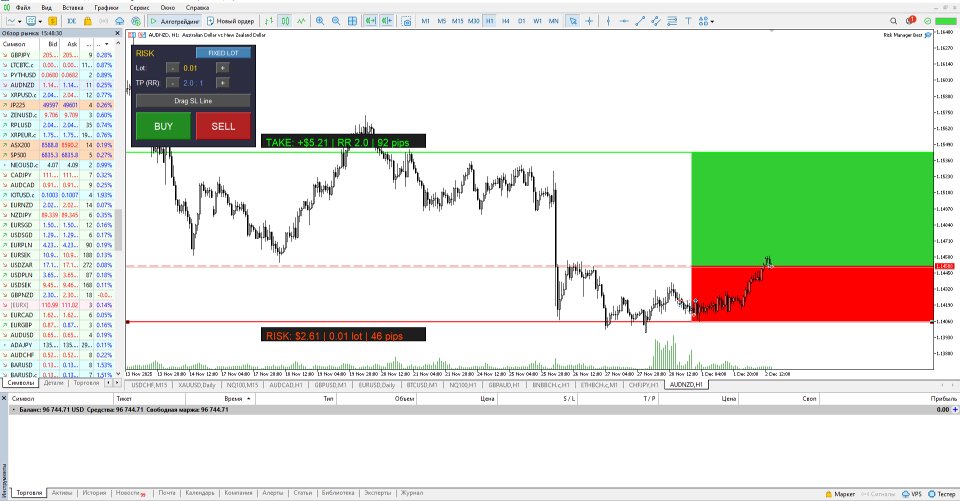Image resolution: width=960 pixels, height=501 pixels.
Task: Click the green BUY button
Action: (x=163, y=126)
